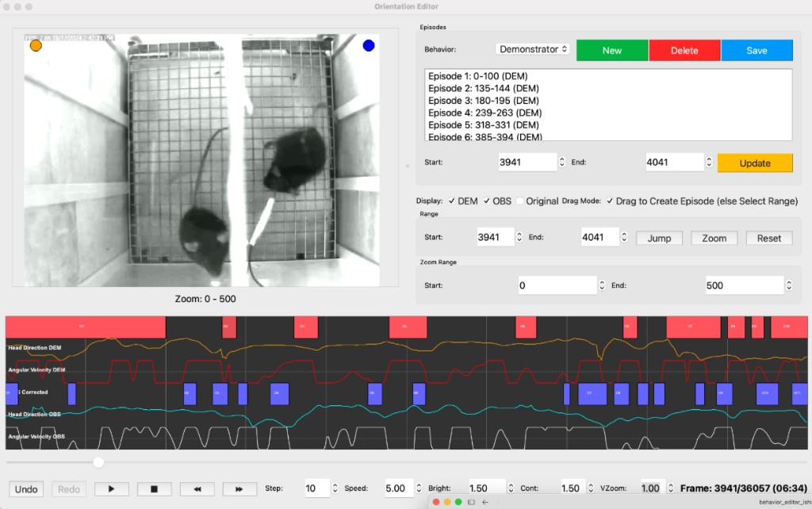The height and width of the screenshot is (509, 812).
Task: Click the green zoom dot of behavior_editor window
Action: [458, 502]
